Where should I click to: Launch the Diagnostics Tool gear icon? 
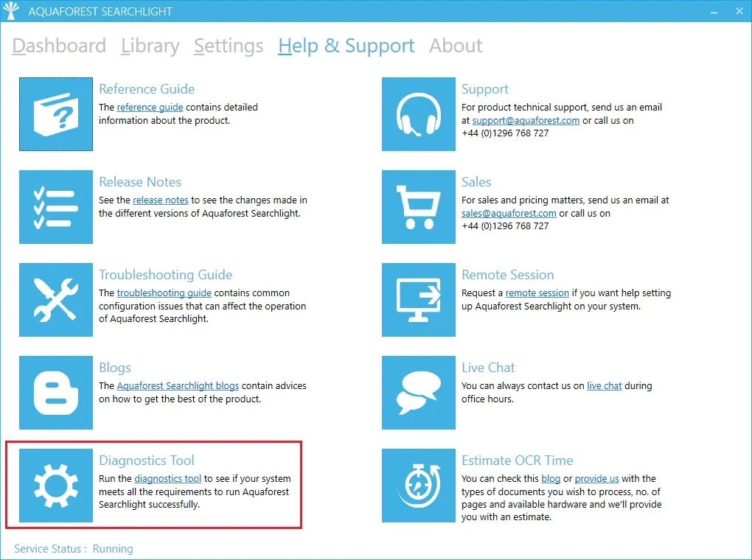coord(56,486)
